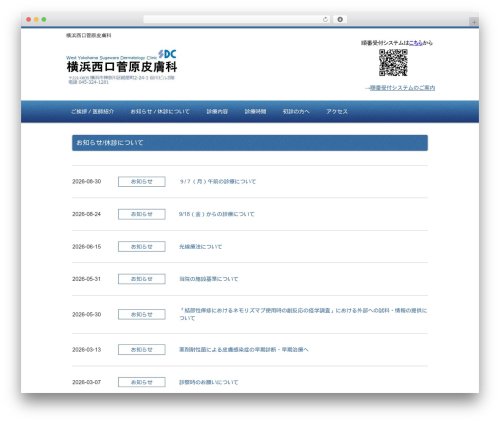Open the 9/7 (月) 午前の診療について notice
500x423 pixels.
point(218,181)
